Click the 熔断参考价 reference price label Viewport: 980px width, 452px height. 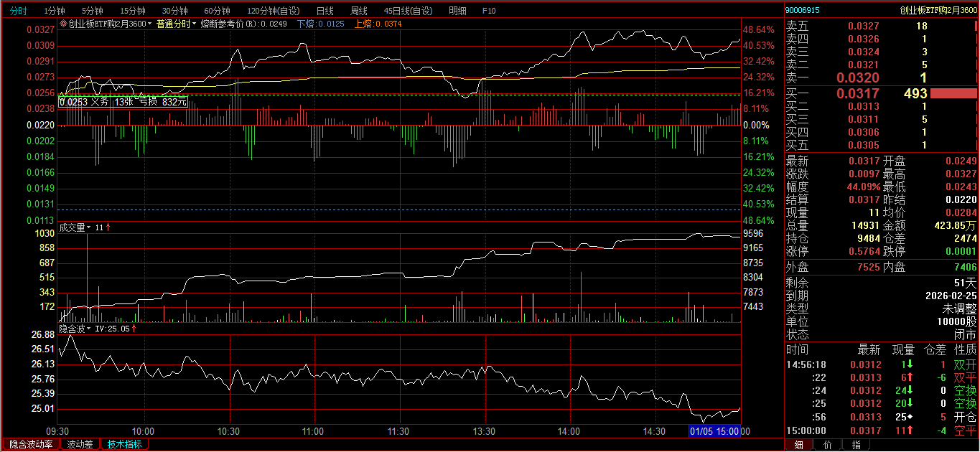coord(243,24)
